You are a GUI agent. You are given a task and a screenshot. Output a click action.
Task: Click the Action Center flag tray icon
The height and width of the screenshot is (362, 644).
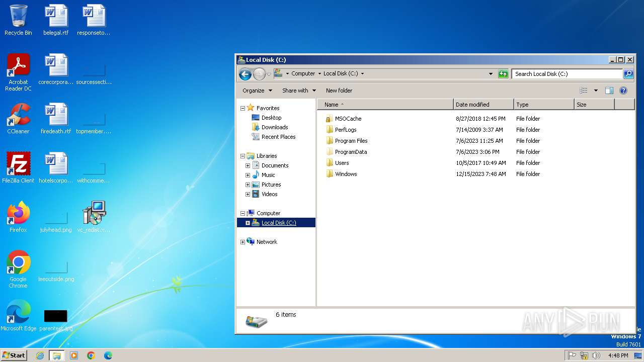(x=572, y=355)
